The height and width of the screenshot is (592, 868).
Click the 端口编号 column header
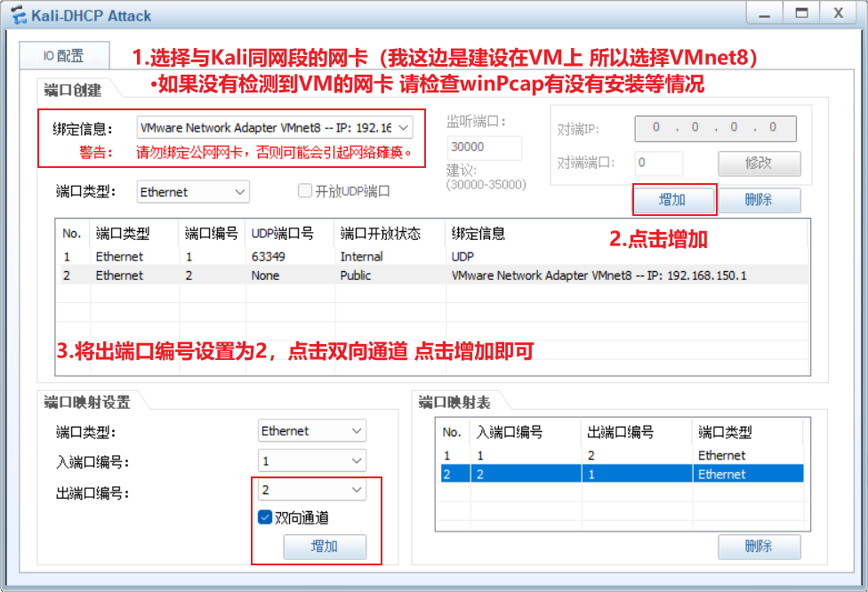[212, 234]
